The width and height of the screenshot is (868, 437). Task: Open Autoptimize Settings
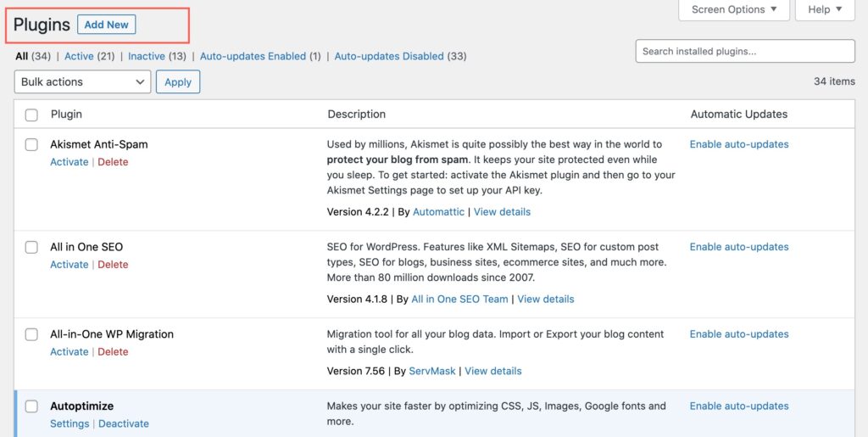pyautogui.click(x=70, y=423)
